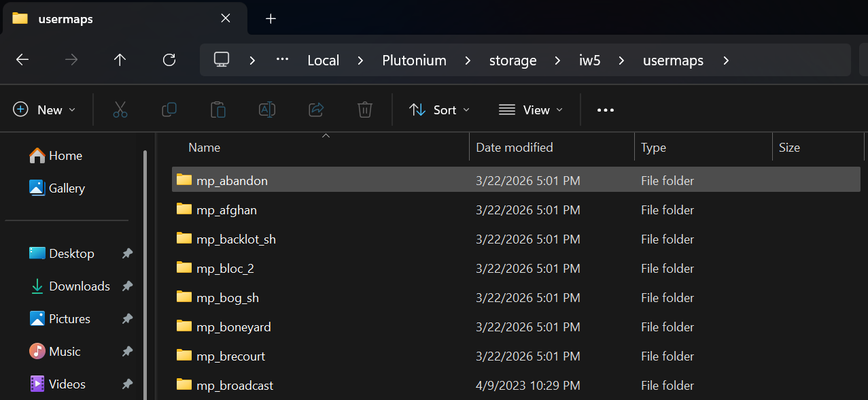Viewport: 868px width, 400px height.
Task: Copy the selected item
Action: (x=169, y=110)
